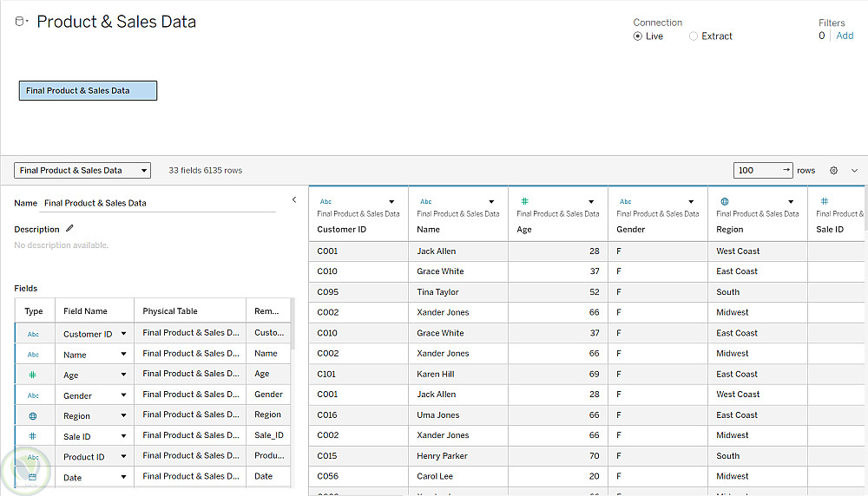Click Abc type icon of Gender column
The image size is (868, 496).
pos(626,201)
